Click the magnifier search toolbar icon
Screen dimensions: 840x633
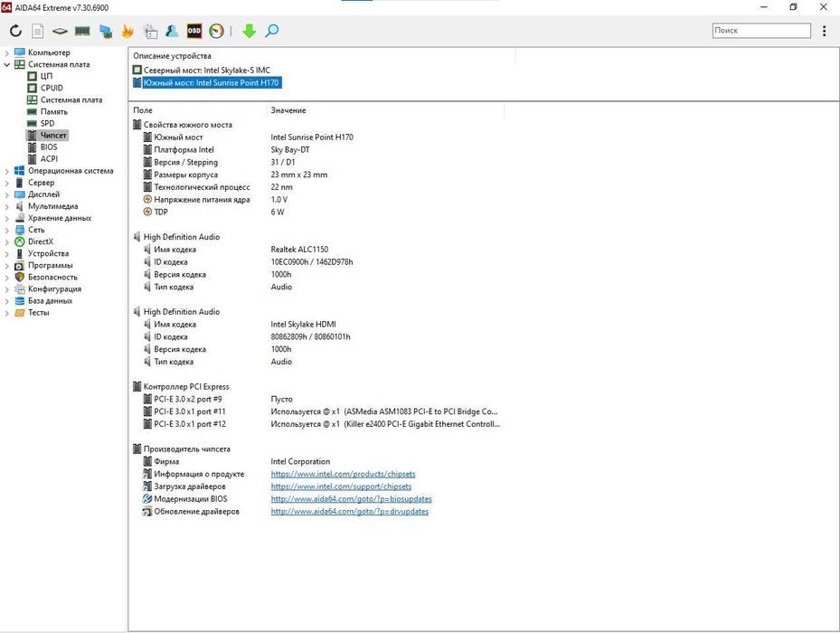coord(271,31)
